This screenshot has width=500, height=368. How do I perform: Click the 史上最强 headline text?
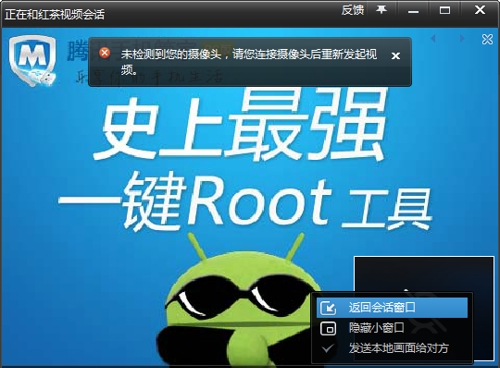pyautogui.click(x=239, y=124)
